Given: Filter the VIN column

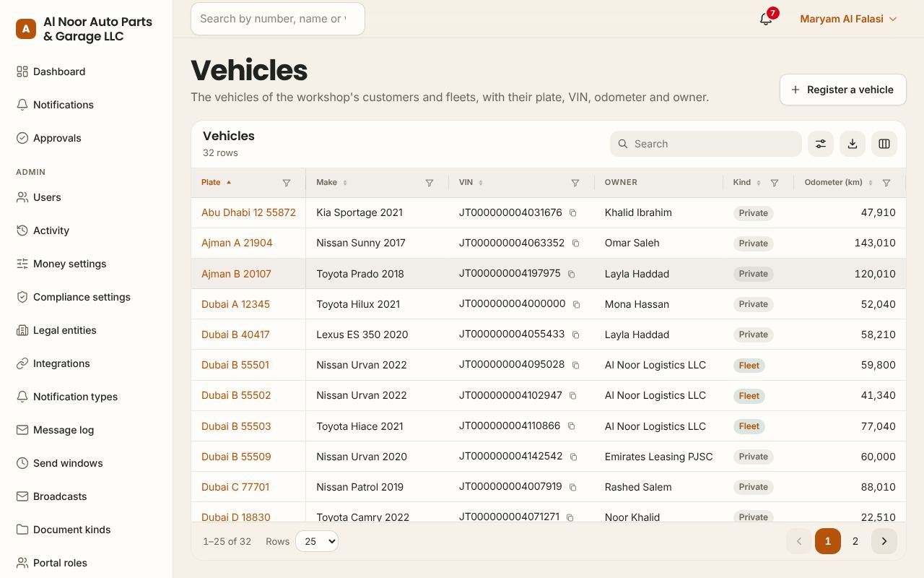Looking at the screenshot, I should click(x=575, y=183).
